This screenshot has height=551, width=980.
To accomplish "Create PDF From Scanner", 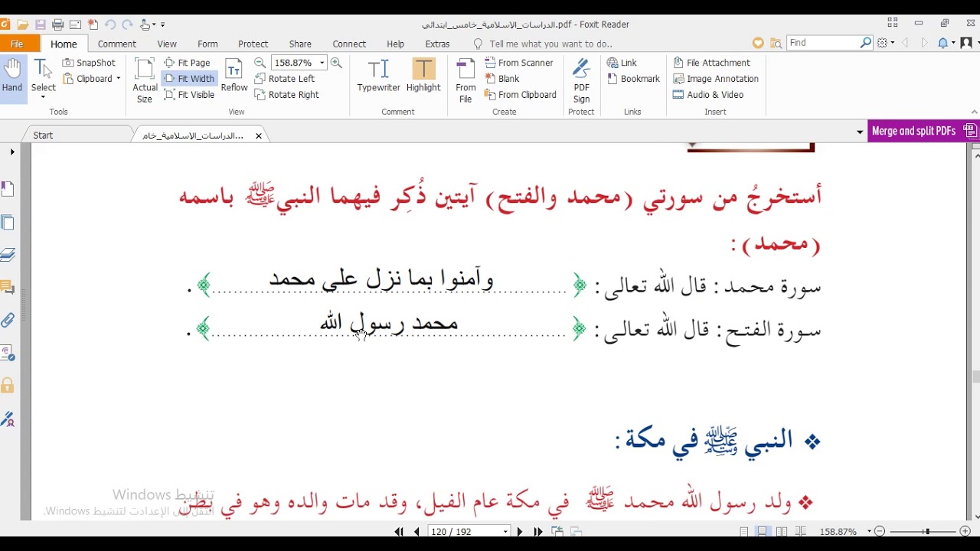I will pos(519,63).
